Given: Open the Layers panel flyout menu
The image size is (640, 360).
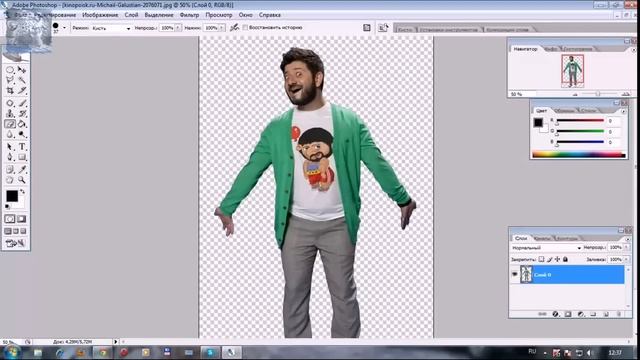Looking at the screenshot, I should 628,238.
